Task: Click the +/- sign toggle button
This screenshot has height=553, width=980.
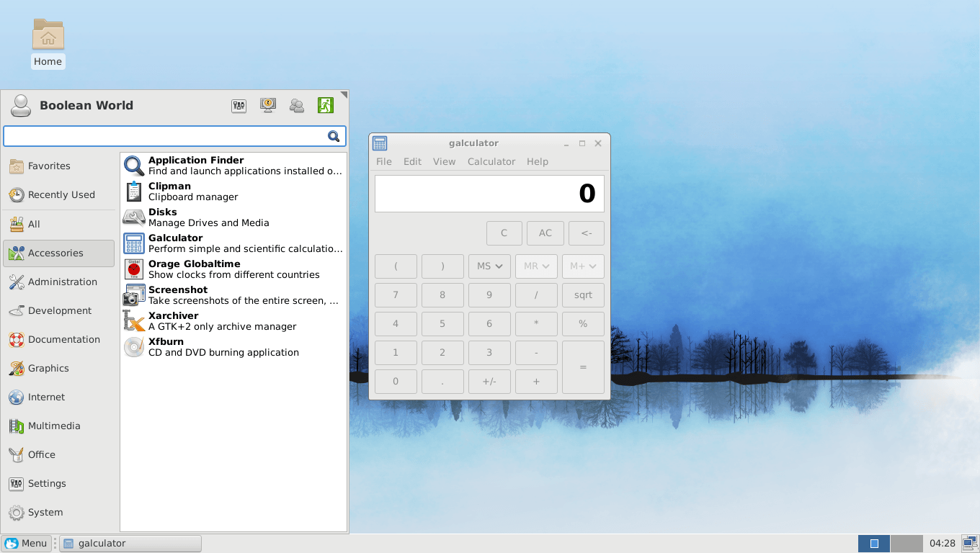Action: click(489, 382)
